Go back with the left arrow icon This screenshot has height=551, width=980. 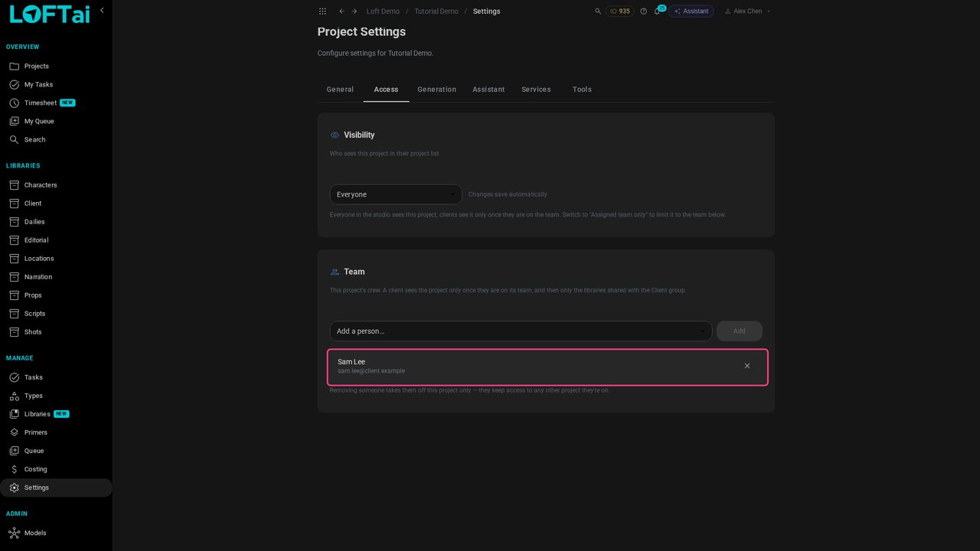(341, 11)
